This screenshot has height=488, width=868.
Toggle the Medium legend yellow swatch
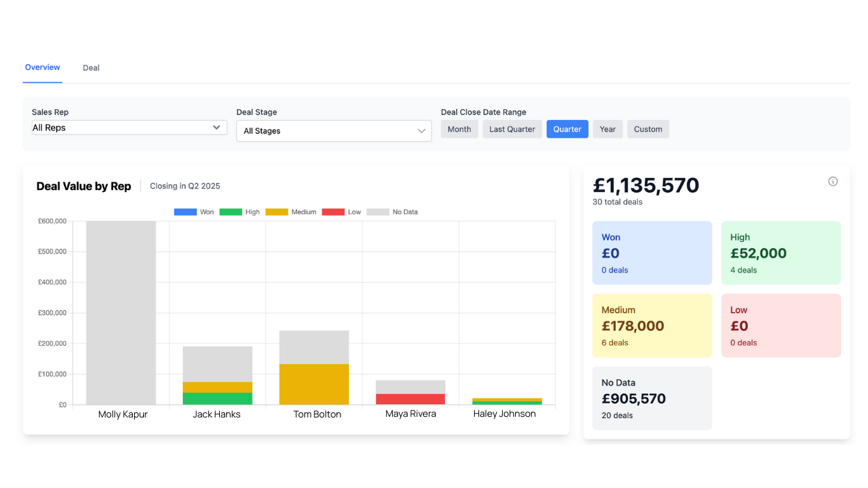click(x=276, y=212)
